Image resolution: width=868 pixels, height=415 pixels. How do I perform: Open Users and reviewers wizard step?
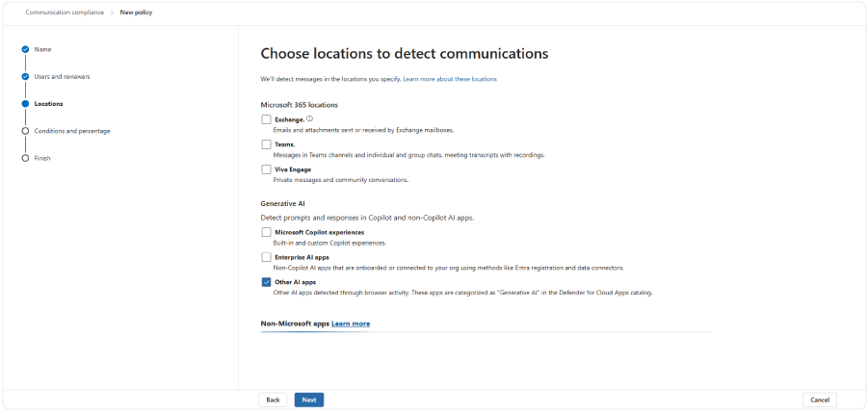[62, 76]
